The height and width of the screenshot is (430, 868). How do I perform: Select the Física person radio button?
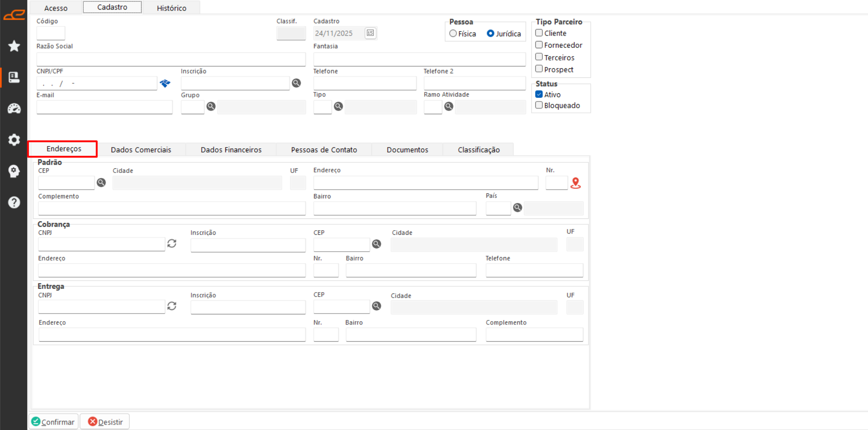click(x=453, y=34)
